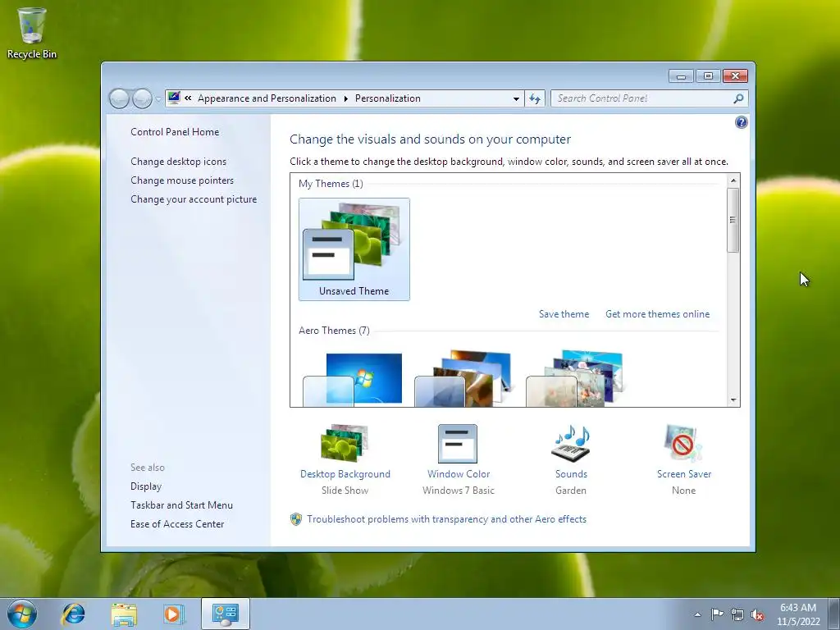Click the back navigation arrow
Image resolution: width=840 pixels, height=630 pixels.
click(x=119, y=98)
